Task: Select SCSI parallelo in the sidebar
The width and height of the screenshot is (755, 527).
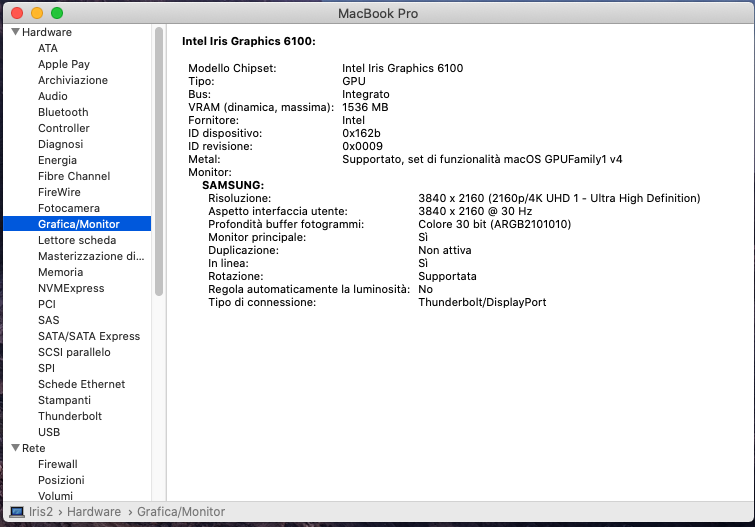Action: (74, 352)
